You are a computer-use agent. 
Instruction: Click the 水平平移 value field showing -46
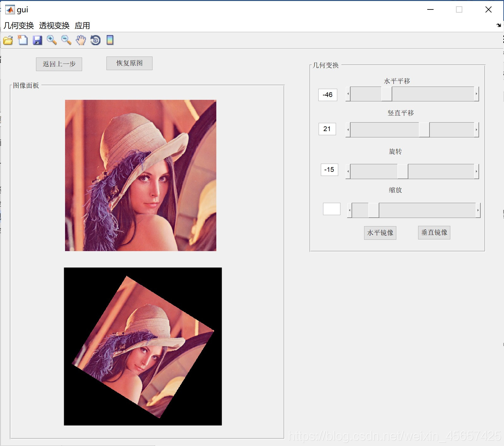[328, 95]
